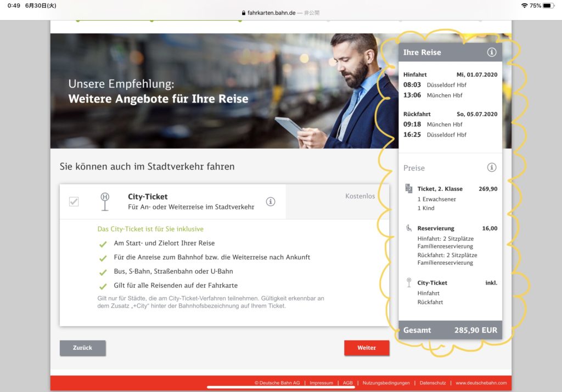Open info icon beside Preise heading
Viewport: 562px width, 392px height.
click(x=491, y=167)
